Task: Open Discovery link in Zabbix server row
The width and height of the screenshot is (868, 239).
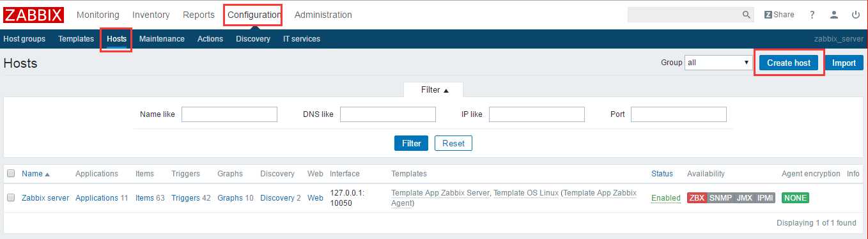Action: 277,198
